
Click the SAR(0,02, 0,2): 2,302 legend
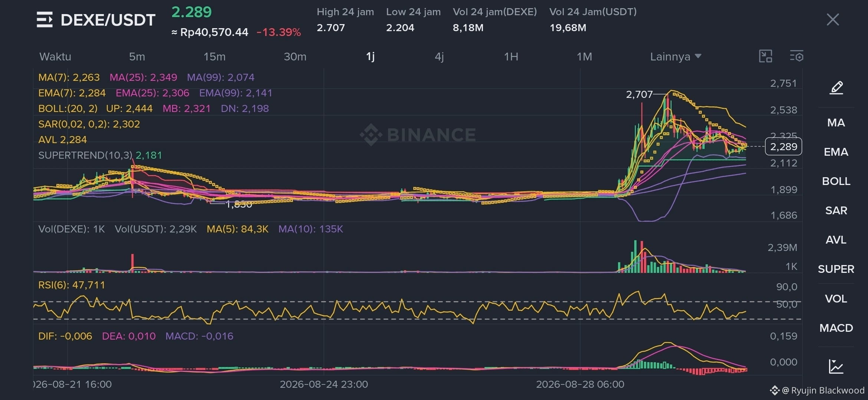[x=89, y=124]
